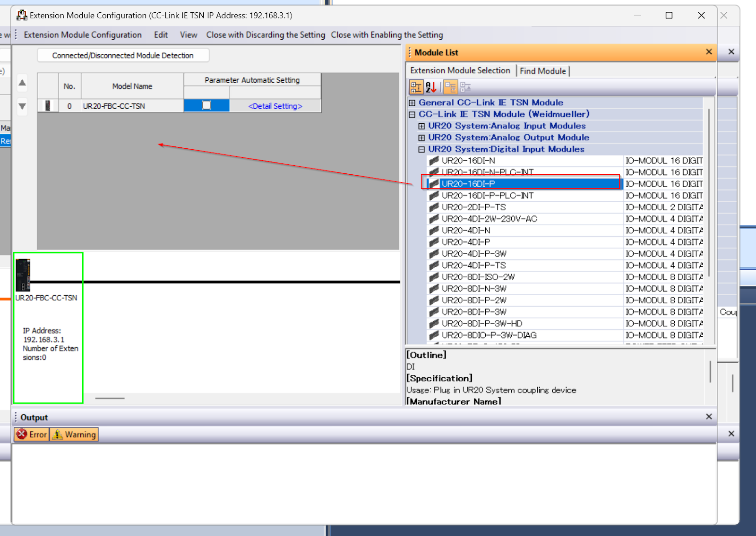Toggle the Error filter in Output panel
756x536 pixels.
(x=32, y=434)
